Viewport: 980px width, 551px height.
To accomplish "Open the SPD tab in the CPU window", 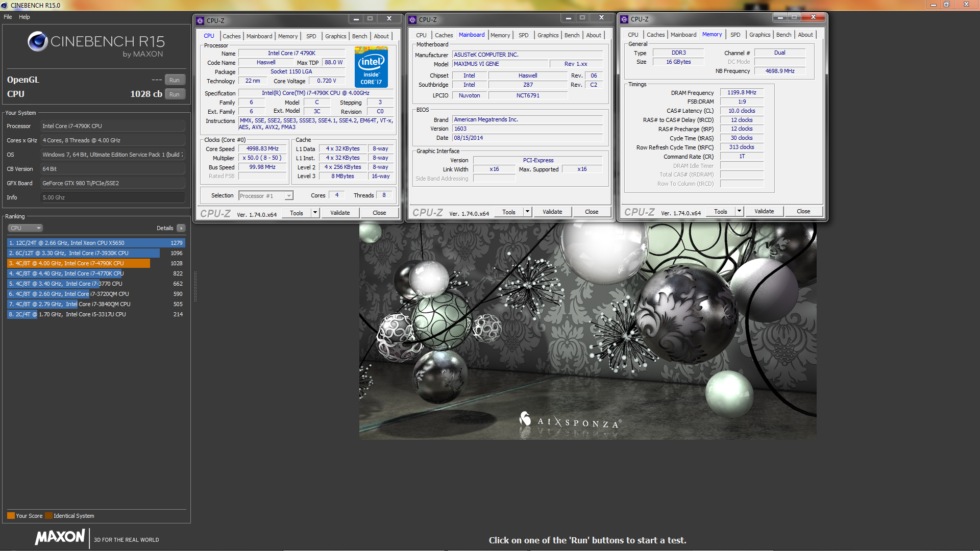I will (311, 36).
